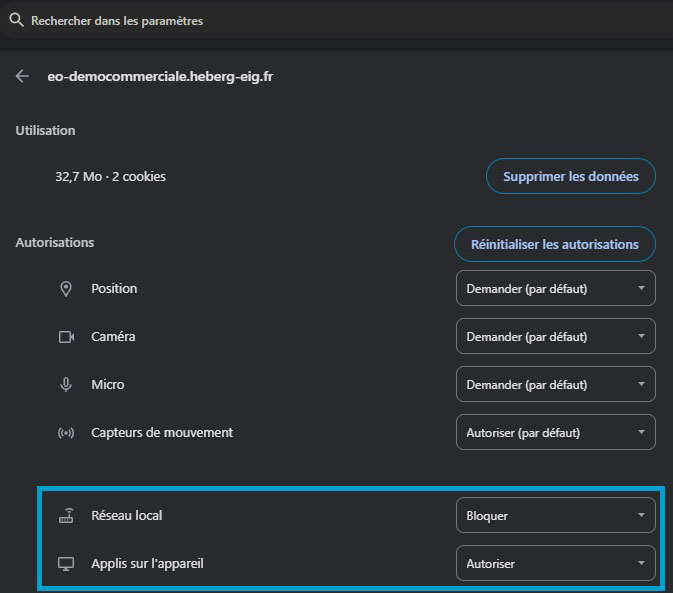Click the 32,7 Mo · 2 cookies usage text

pyautogui.click(x=110, y=177)
